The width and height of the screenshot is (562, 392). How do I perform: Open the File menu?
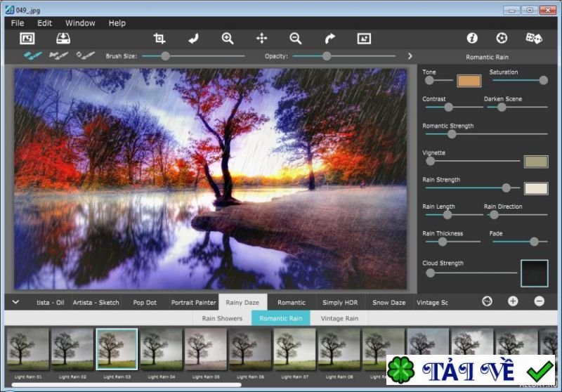click(x=18, y=23)
